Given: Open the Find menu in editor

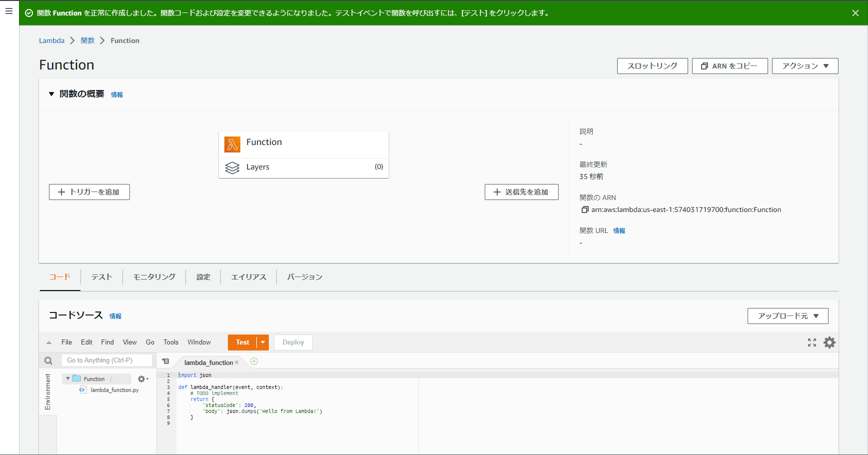Looking at the screenshot, I should point(107,342).
